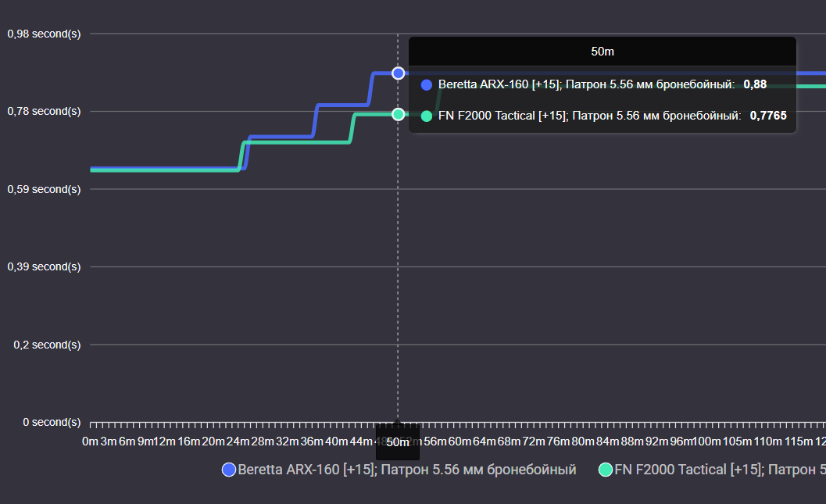This screenshot has width=826, height=504.
Task: Click the green FN F2000 legend circle
Action: tap(606, 470)
